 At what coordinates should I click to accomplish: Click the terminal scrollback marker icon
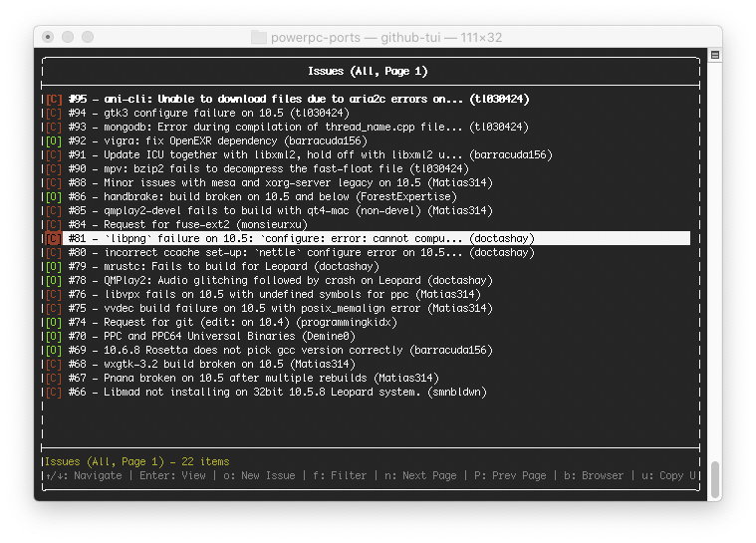(715, 55)
